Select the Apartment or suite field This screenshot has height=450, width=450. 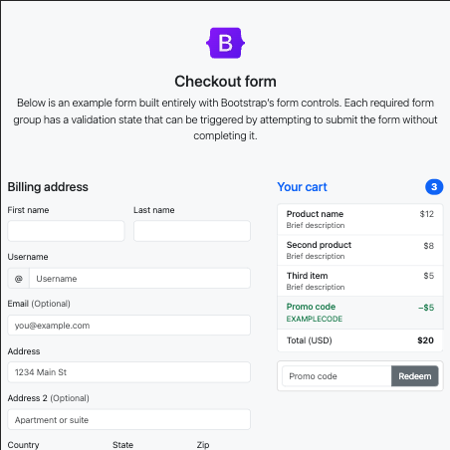[129, 419]
